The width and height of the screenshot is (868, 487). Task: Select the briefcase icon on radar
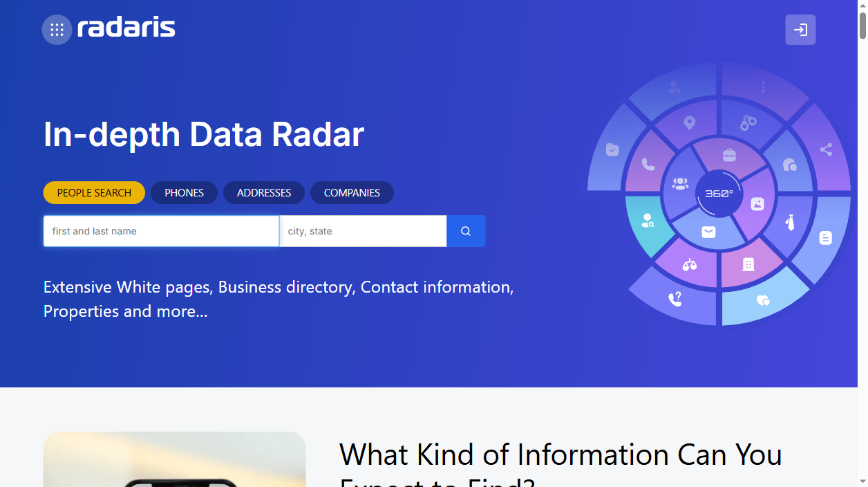click(x=730, y=155)
